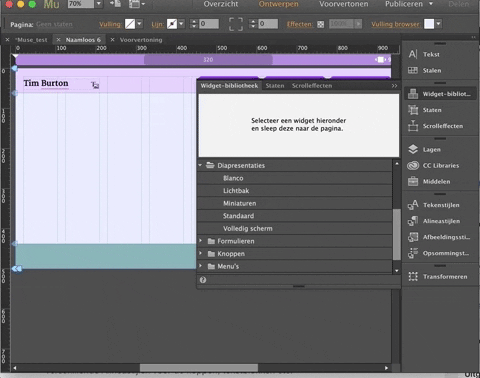480x378 pixels.
Task: Switch to Voorvertonen mode
Action: (x=344, y=4)
